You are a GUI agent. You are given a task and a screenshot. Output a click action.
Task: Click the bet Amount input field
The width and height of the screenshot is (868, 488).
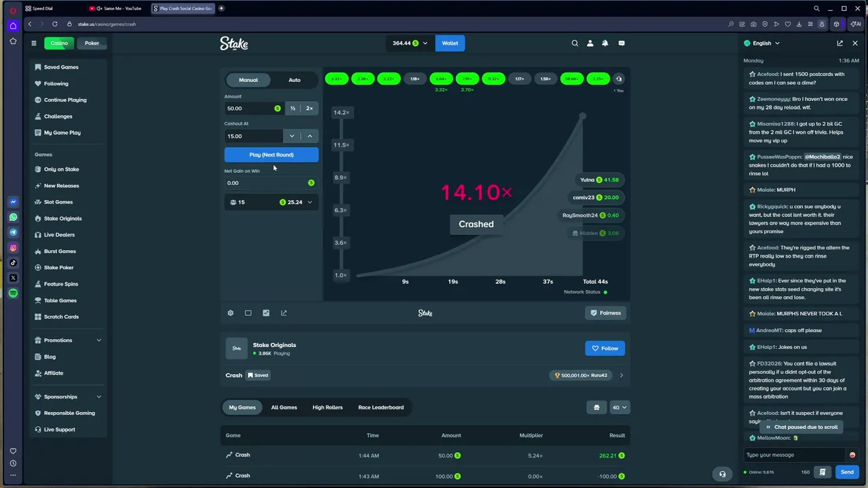tap(254, 108)
